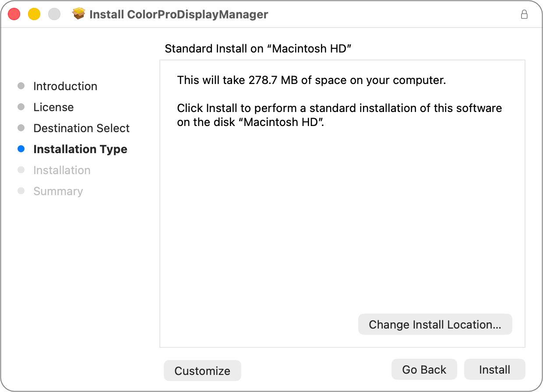Open the License step from the sidebar
543x392 pixels.
click(53, 107)
